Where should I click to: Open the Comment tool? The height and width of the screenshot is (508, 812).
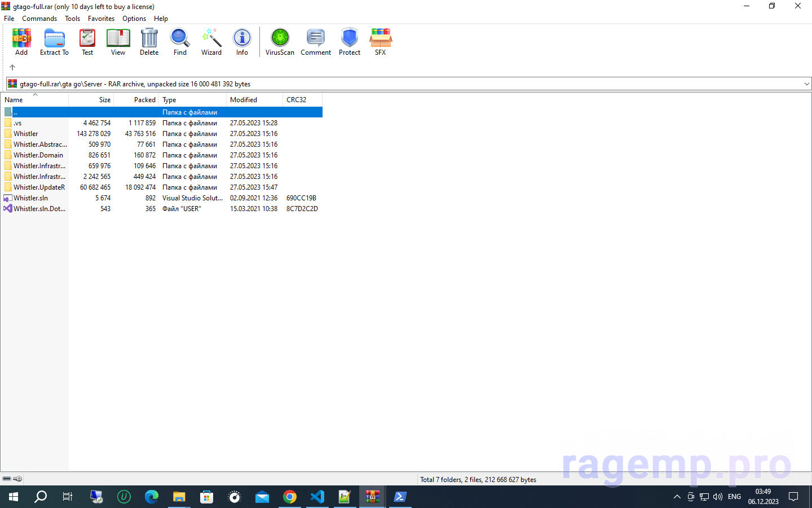coord(316,42)
